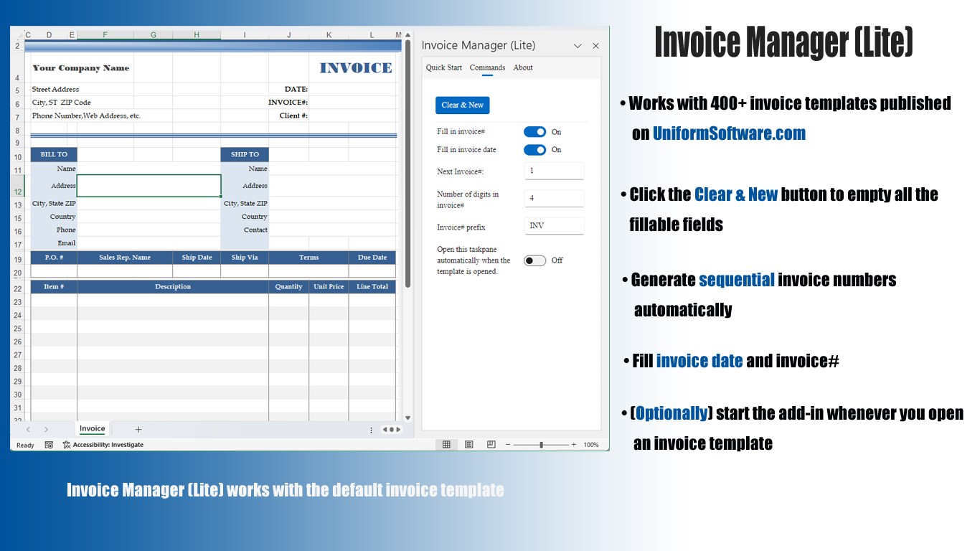This screenshot has height=551, width=980.
Task: Open the About tab
Action: pos(523,67)
